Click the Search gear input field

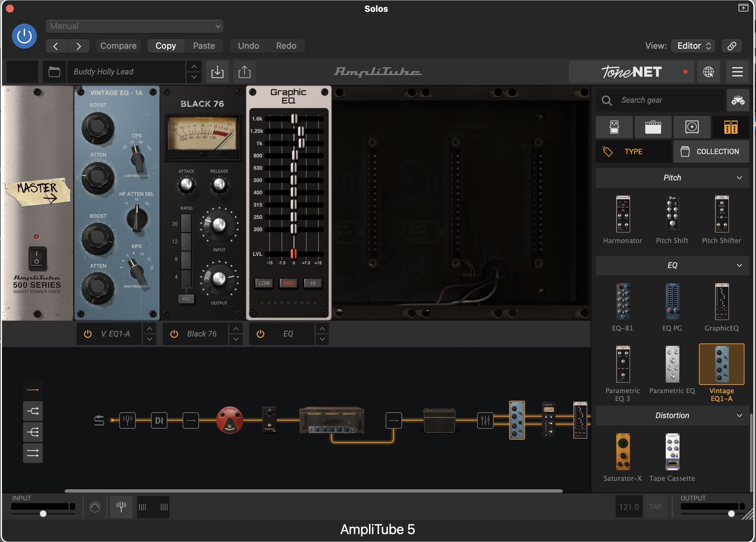pos(660,100)
